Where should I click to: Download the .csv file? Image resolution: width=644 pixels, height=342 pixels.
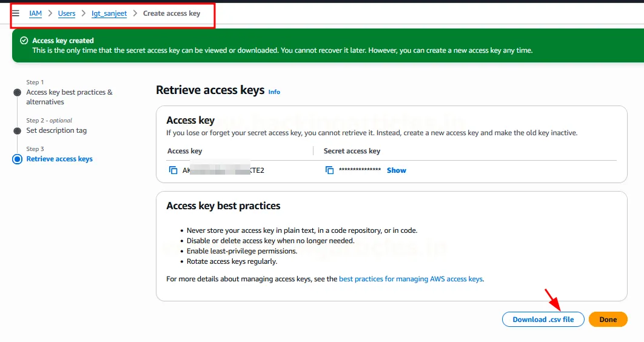tap(543, 320)
